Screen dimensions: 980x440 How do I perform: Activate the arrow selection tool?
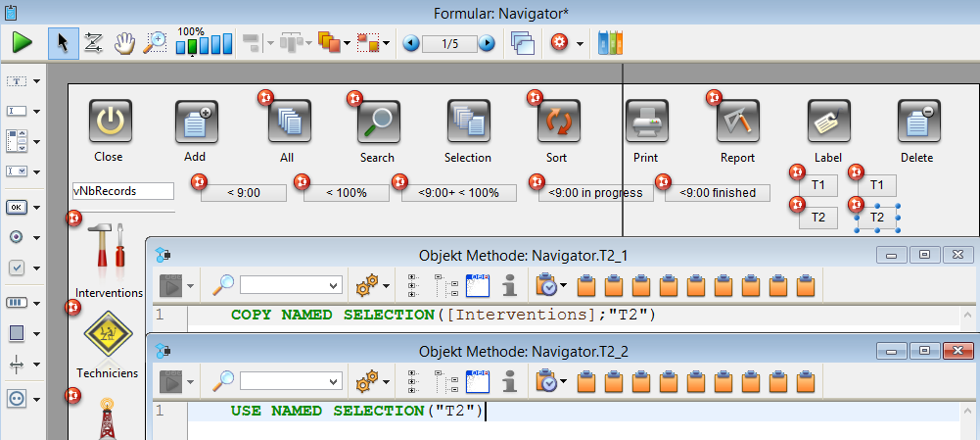pyautogui.click(x=64, y=43)
